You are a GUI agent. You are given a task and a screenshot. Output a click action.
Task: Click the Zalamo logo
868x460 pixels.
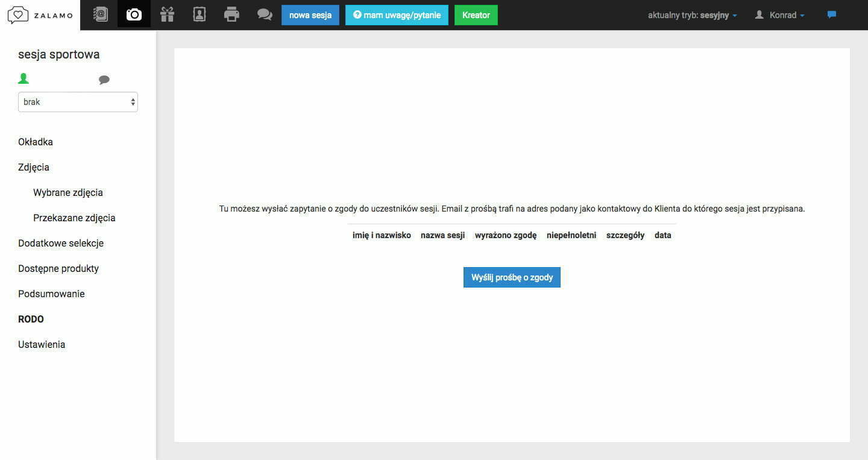pyautogui.click(x=40, y=15)
